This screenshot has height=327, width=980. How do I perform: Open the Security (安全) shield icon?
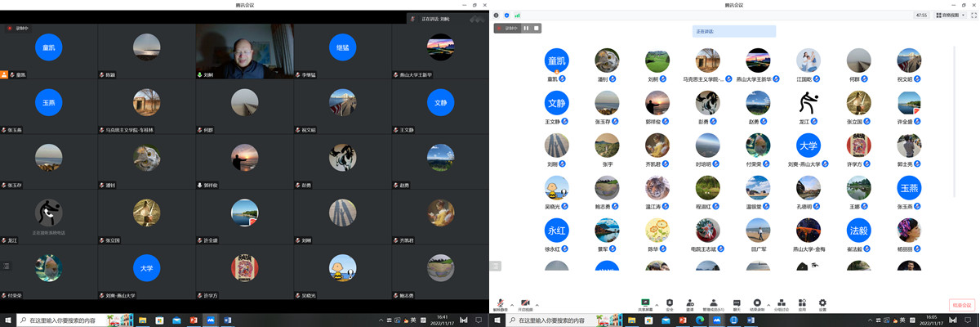point(670,303)
